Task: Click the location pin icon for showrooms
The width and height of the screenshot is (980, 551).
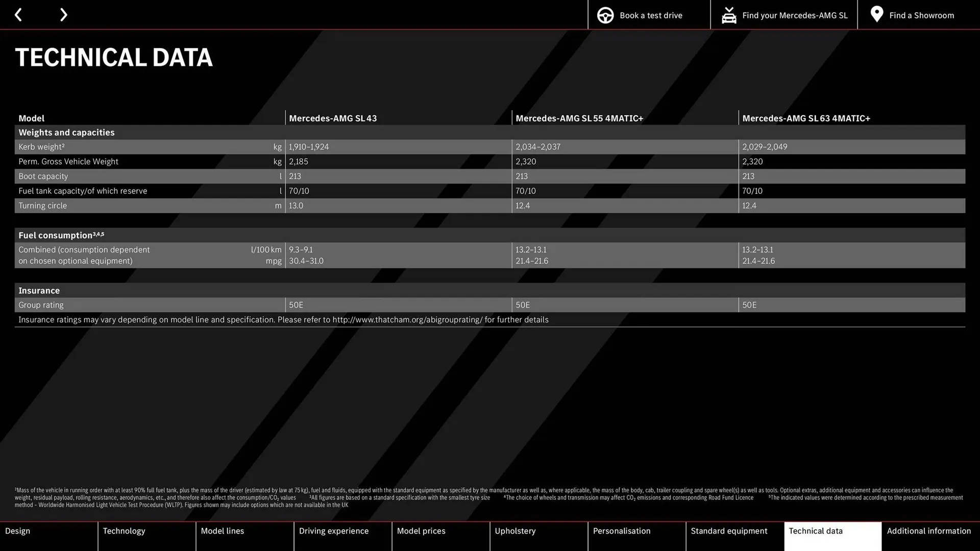Action: click(876, 14)
